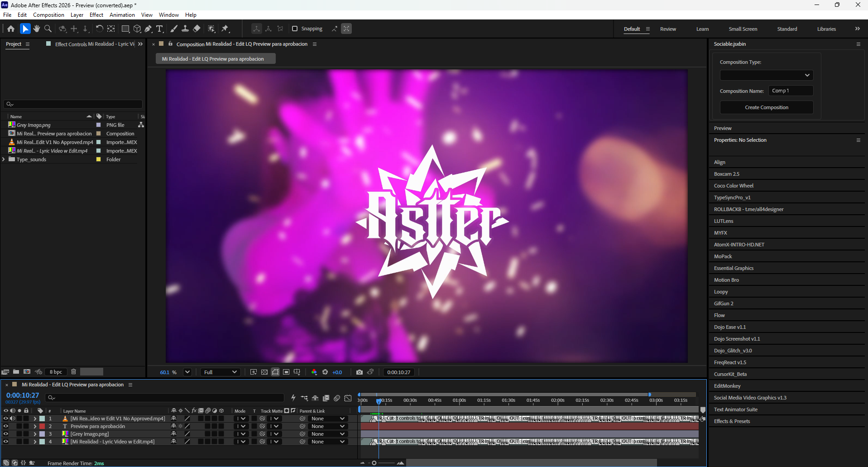Image resolution: width=868 pixels, height=467 pixels.
Task: Create a new folder in Project panel
Action: pos(16,371)
